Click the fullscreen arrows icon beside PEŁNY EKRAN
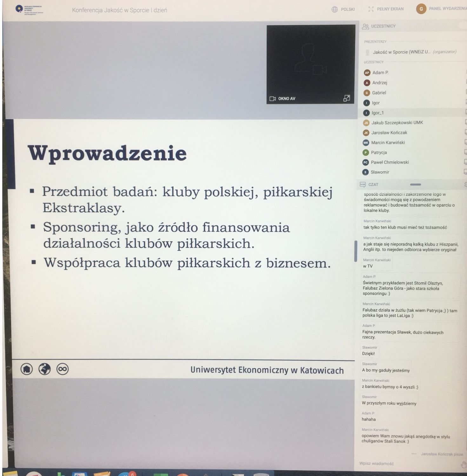 click(371, 9)
